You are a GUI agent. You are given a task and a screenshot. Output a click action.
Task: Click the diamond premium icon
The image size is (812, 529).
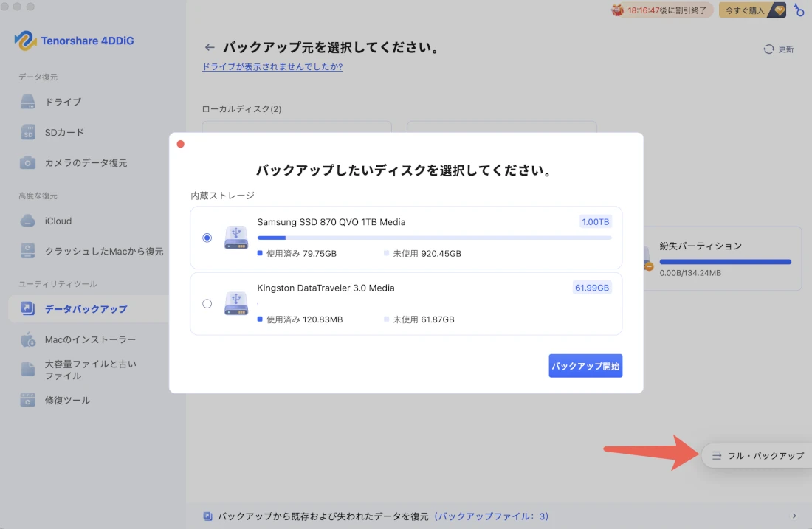click(779, 10)
